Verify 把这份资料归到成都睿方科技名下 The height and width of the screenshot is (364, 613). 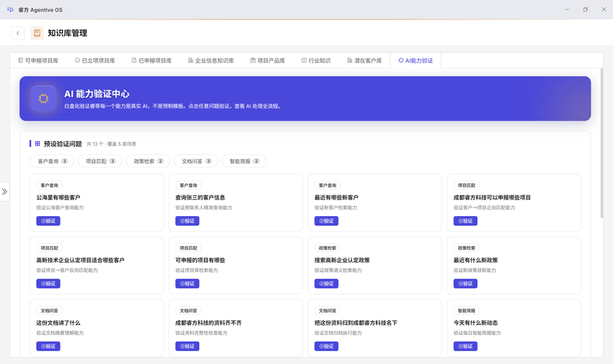click(326, 346)
